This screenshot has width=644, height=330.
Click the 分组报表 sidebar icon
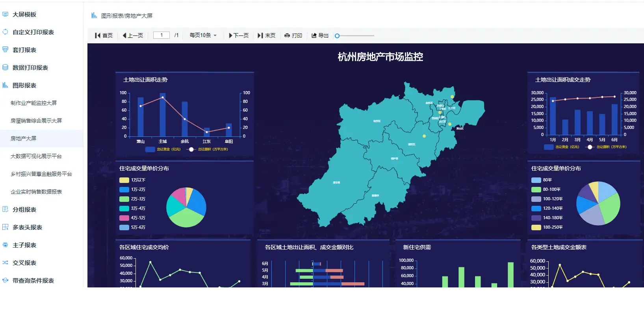[5, 209]
